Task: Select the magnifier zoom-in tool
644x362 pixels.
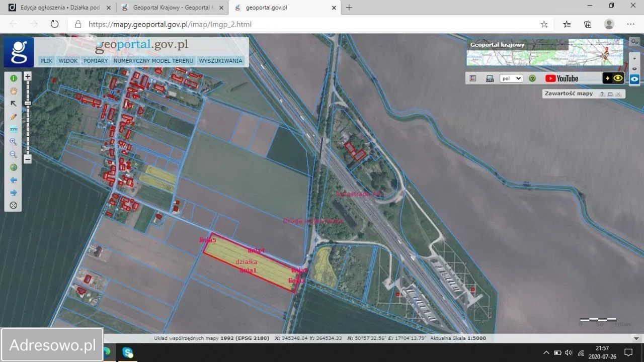Action: point(14,142)
